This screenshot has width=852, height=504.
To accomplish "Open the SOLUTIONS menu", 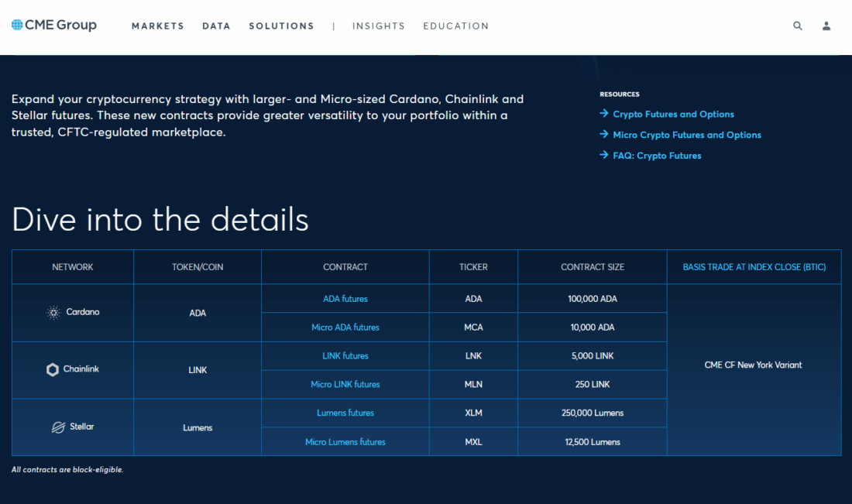I will click(x=281, y=26).
